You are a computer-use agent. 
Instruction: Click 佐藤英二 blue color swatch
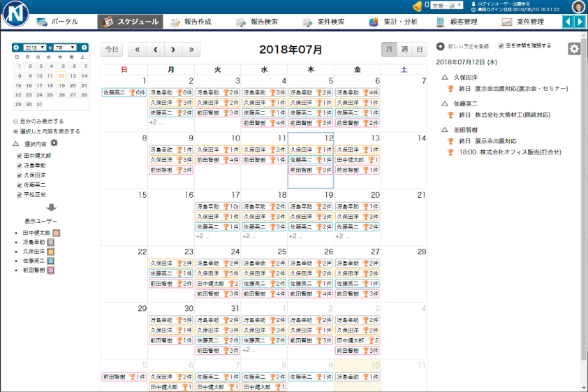pos(50,261)
